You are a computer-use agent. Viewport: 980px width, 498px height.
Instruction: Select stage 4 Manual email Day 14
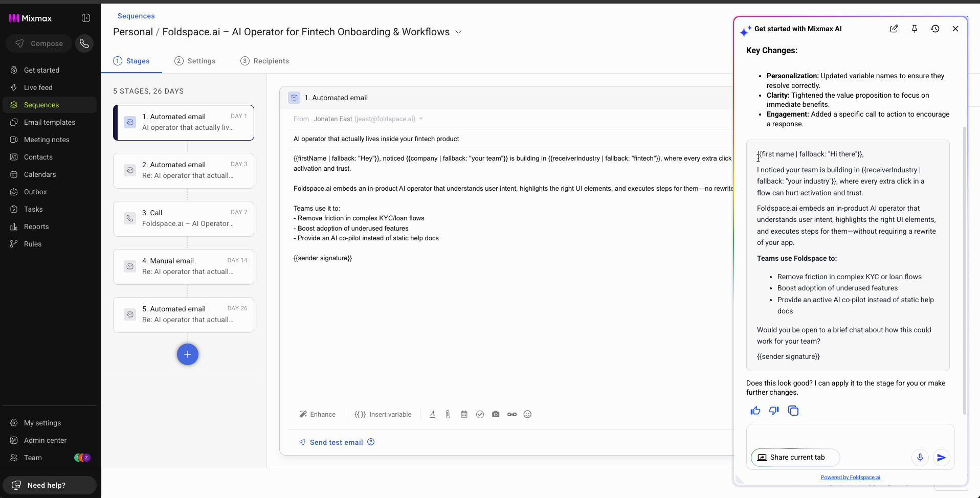click(x=184, y=267)
